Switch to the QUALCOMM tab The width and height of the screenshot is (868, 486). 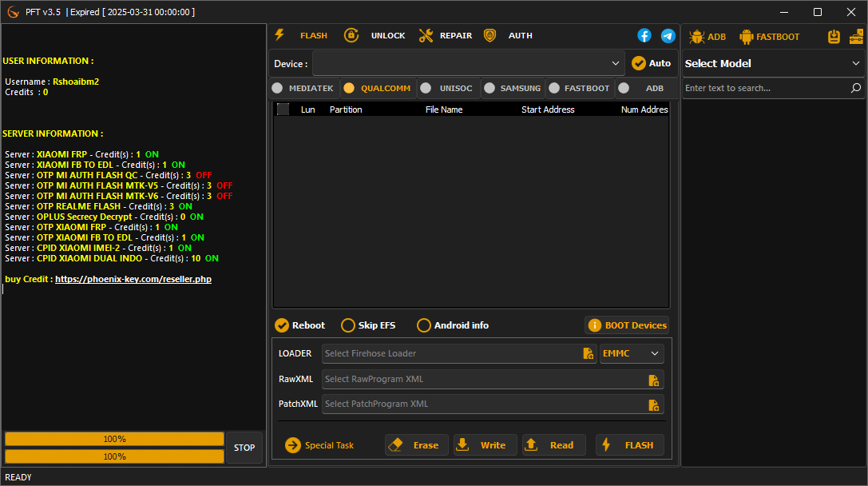point(377,88)
